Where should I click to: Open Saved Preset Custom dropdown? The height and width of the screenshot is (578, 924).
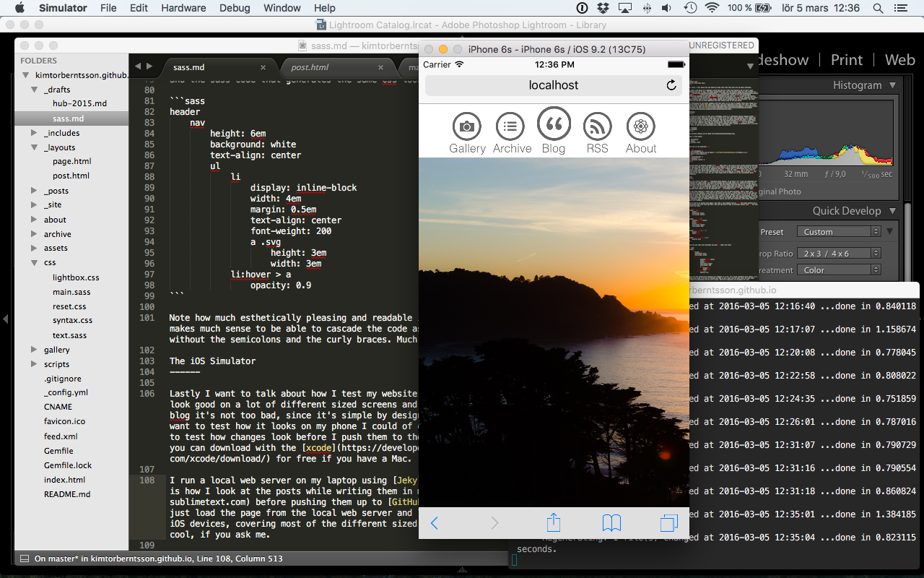point(839,232)
